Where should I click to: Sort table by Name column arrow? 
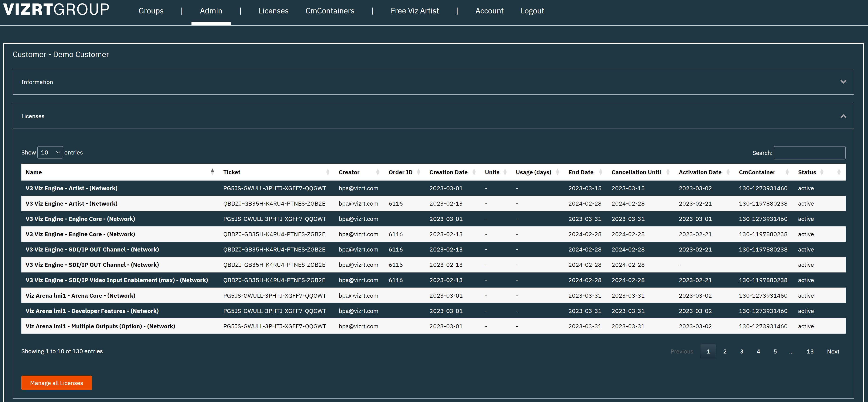[x=212, y=172]
